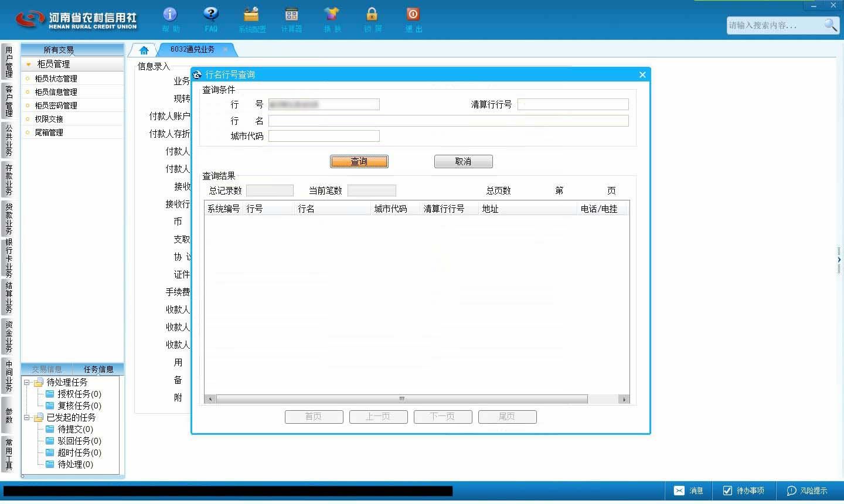Collapse the 已发起的任务 tree node
844x504 pixels.
[x=26, y=417]
